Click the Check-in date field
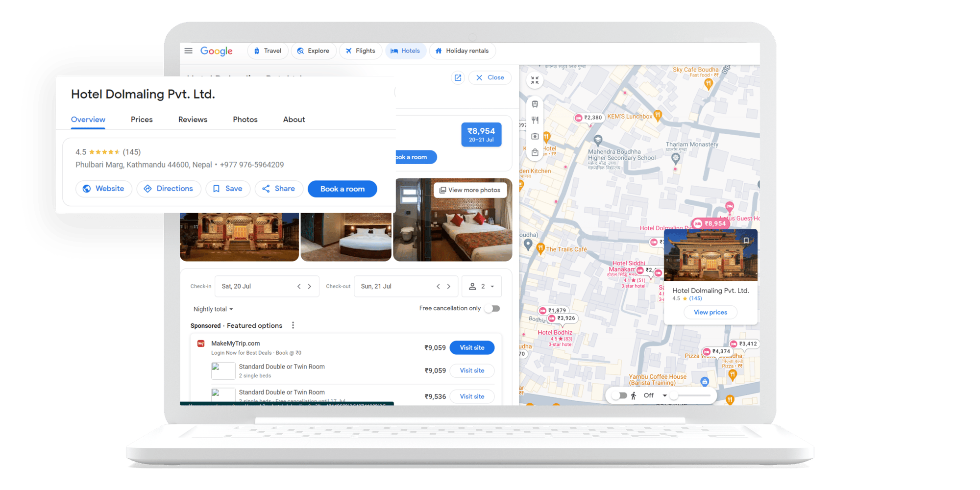980x490 pixels. point(267,287)
